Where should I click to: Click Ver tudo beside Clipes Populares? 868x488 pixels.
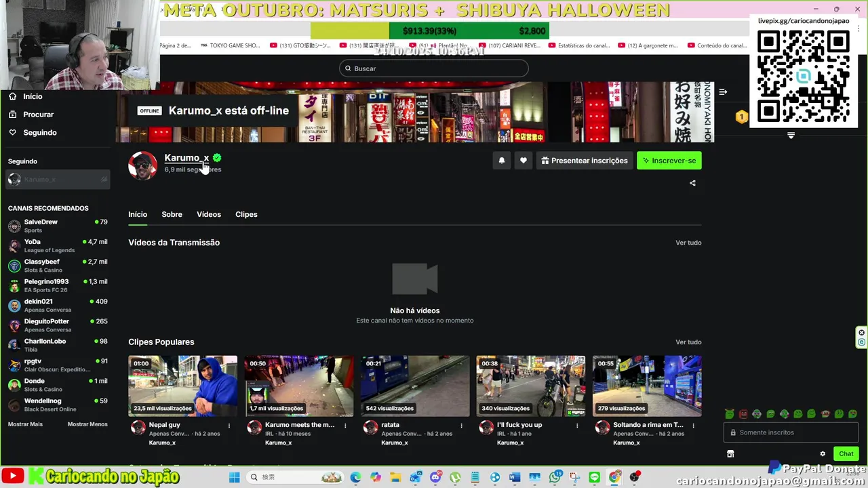688,342
